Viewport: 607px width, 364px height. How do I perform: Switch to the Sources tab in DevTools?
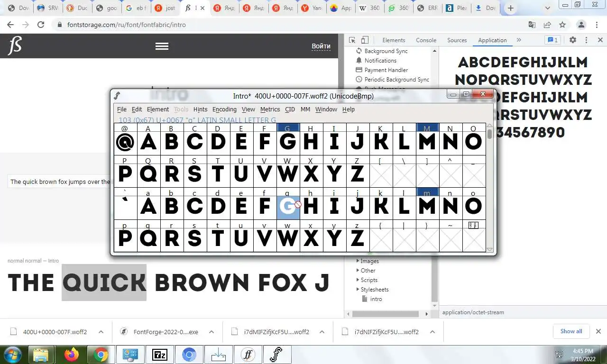[457, 40]
